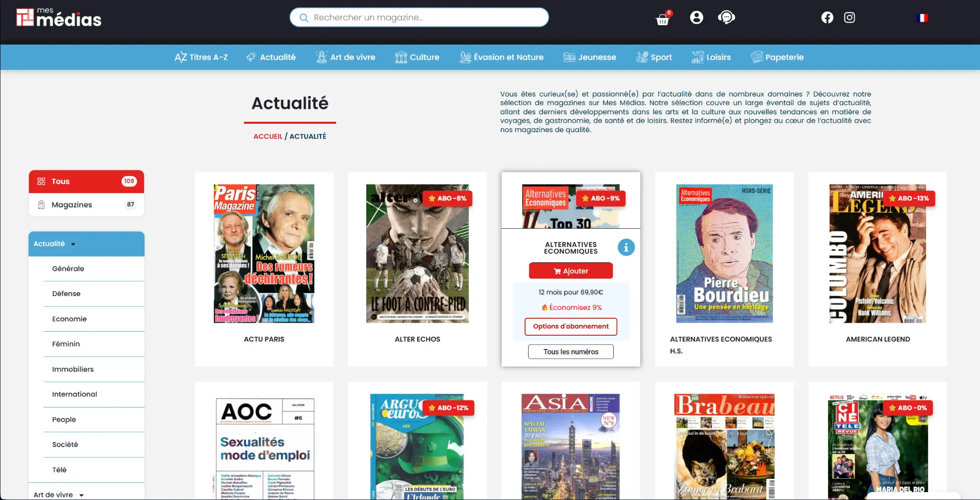
Task: Open the Sport nav menu
Action: click(x=654, y=57)
